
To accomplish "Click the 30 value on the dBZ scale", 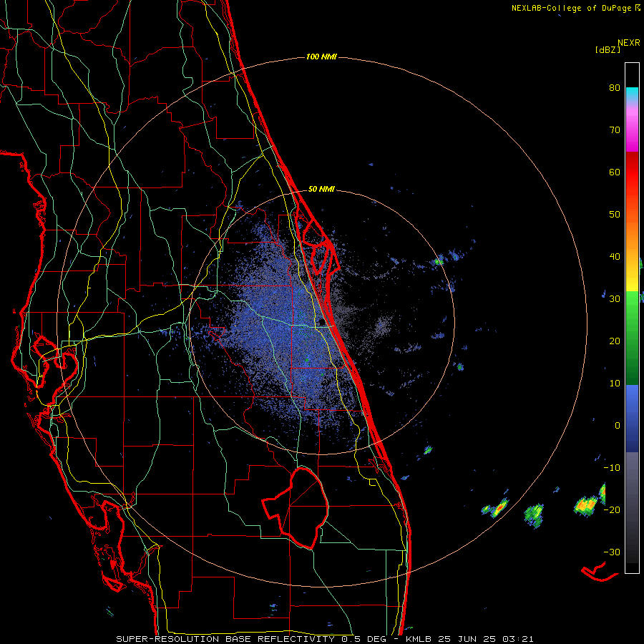I will coord(615,298).
